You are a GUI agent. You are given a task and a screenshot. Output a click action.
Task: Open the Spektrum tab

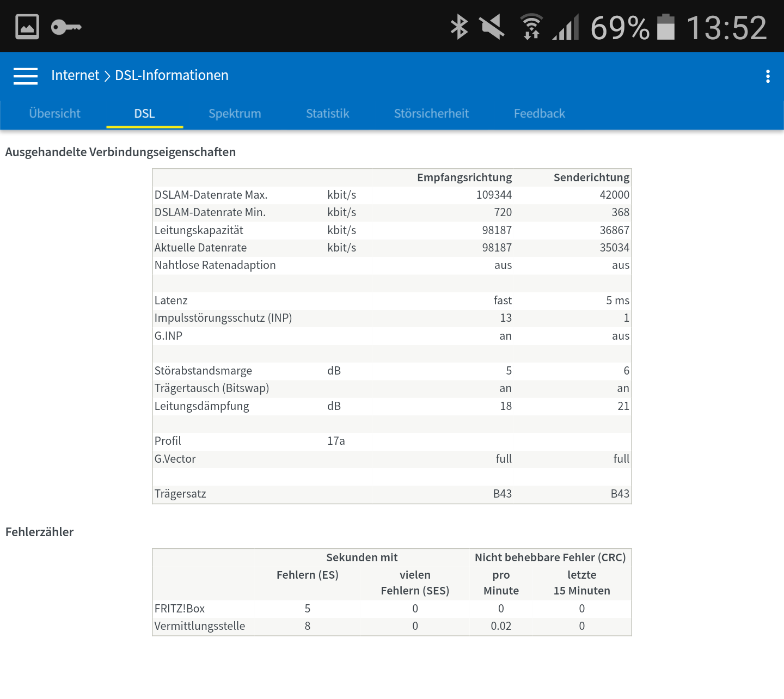[x=235, y=113]
